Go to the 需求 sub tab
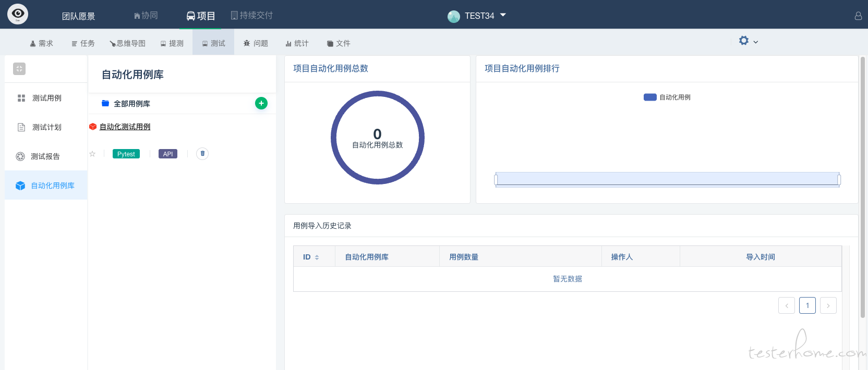The image size is (868, 370). pyautogui.click(x=41, y=43)
